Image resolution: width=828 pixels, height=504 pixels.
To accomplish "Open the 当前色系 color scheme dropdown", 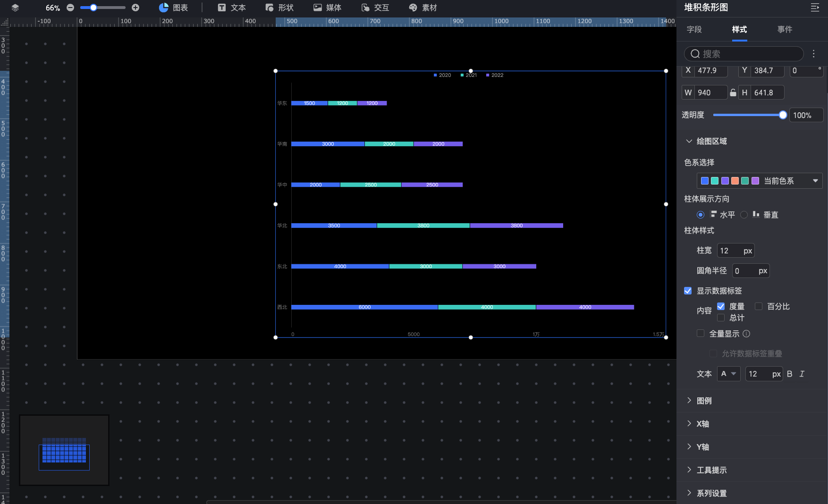I will click(760, 181).
